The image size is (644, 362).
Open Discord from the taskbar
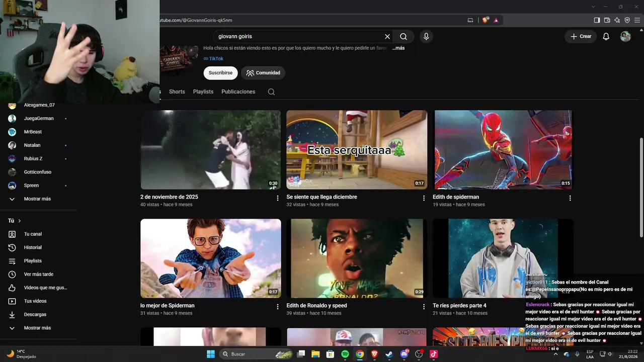coord(404,354)
